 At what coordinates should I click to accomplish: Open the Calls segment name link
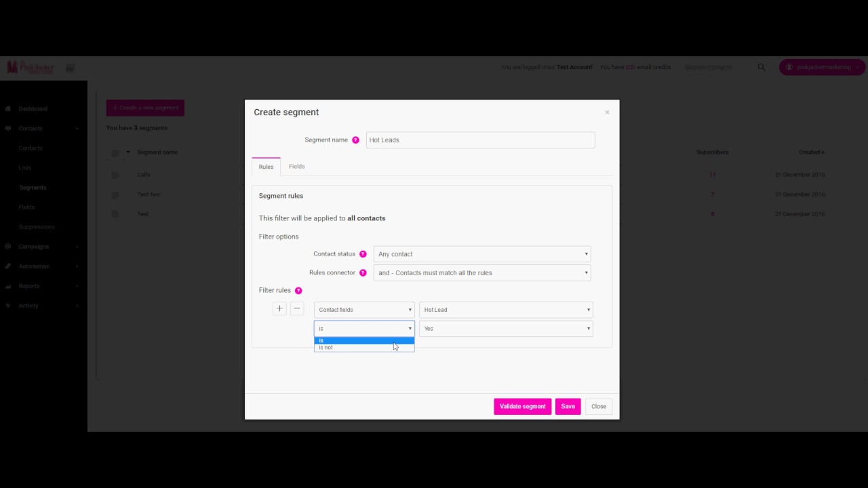tap(144, 175)
